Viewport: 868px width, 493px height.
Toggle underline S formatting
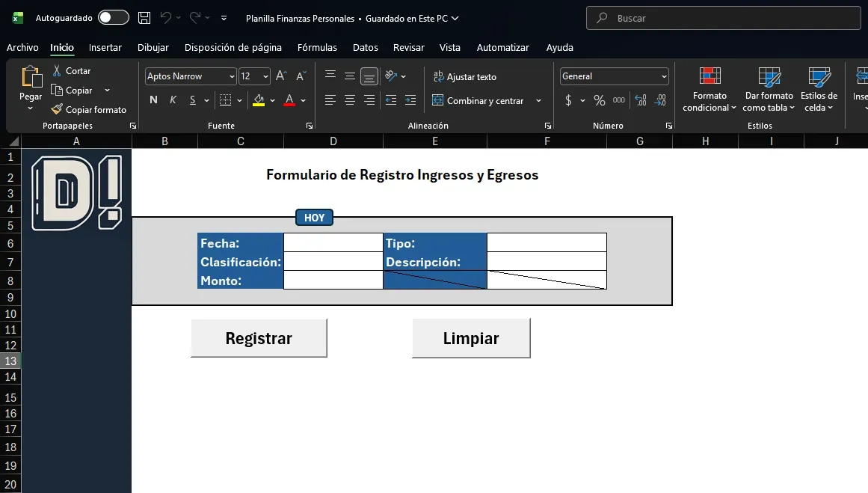(x=193, y=100)
